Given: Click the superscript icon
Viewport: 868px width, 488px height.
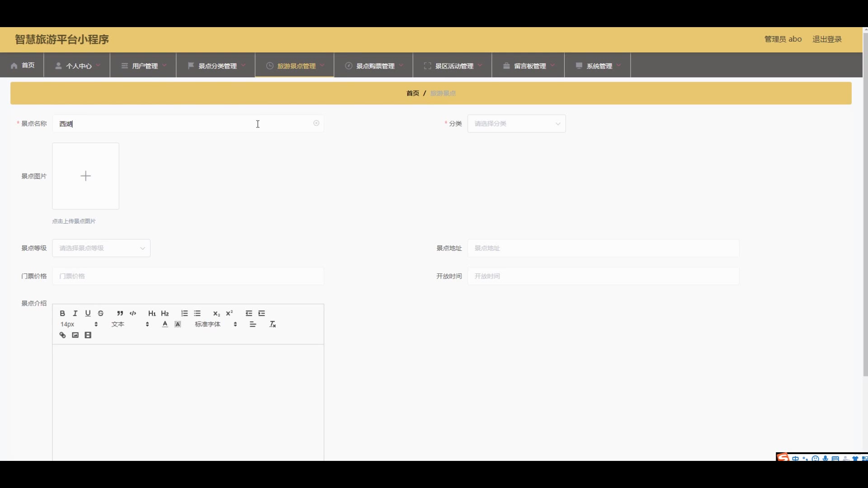Looking at the screenshot, I should click(x=229, y=313).
